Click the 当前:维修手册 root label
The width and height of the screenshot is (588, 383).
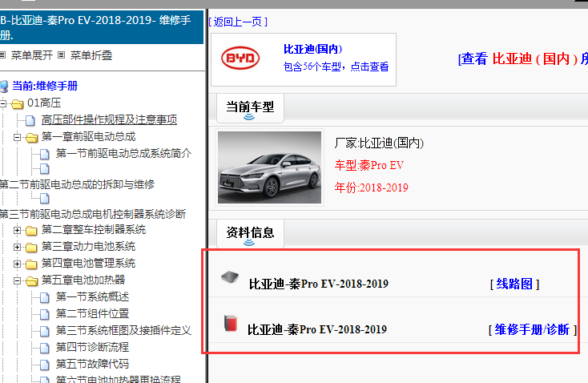click(x=45, y=86)
